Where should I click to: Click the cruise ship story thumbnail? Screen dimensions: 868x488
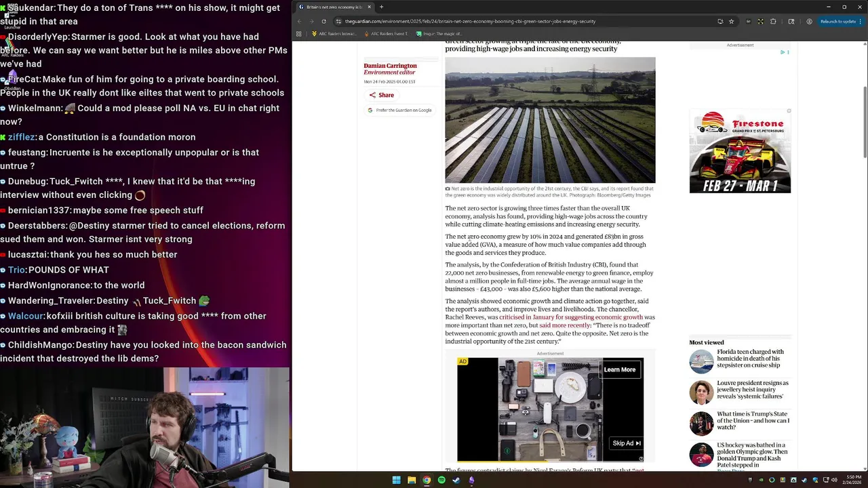[702, 361]
